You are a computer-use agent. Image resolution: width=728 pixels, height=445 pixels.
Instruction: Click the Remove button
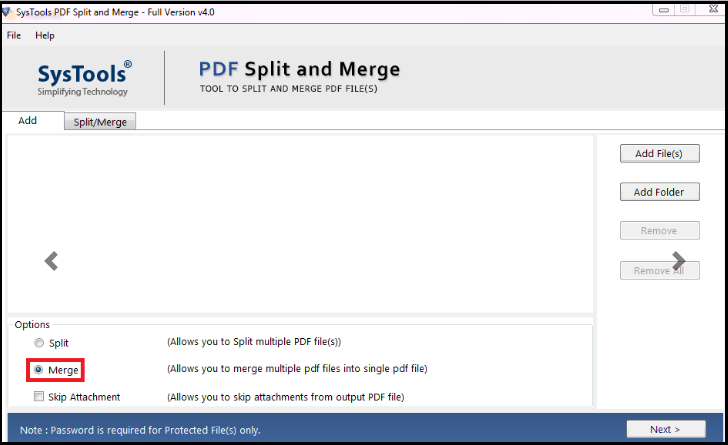click(659, 230)
